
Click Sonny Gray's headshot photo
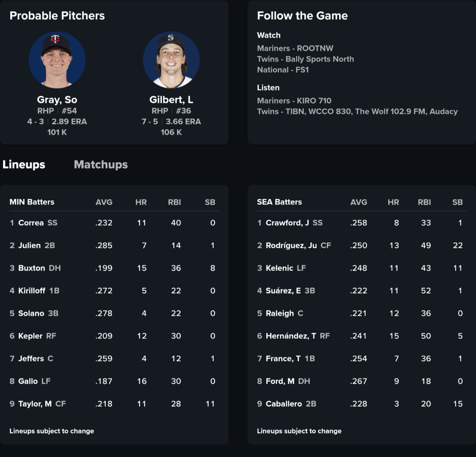(x=57, y=60)
